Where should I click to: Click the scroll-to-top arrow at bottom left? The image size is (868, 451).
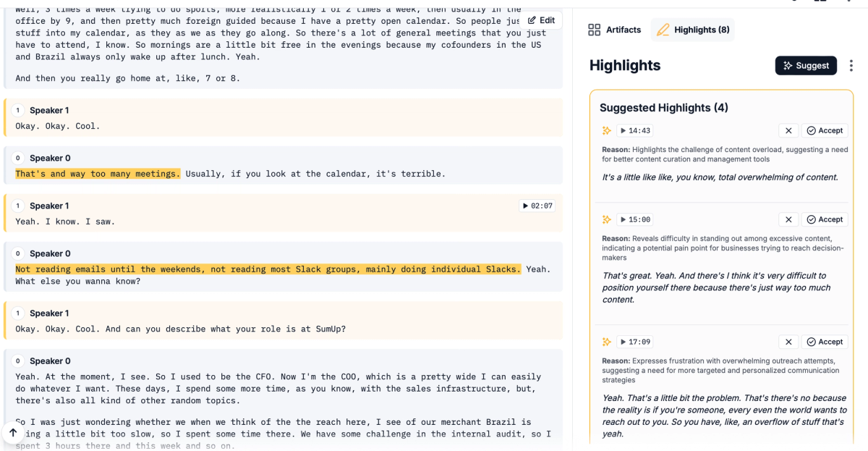coord(13,432)
